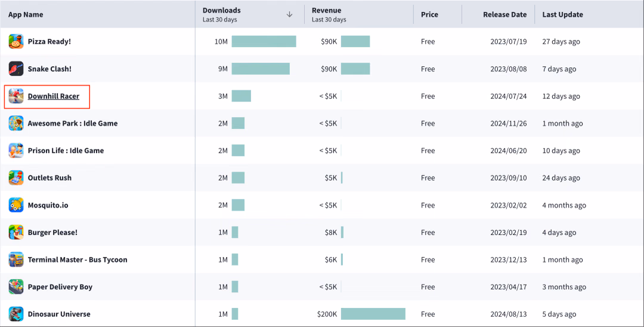The height and width of the screenshot is (327, 644).
Task: Click the '4 months ago' last update
Action: [x=564, y=205]
